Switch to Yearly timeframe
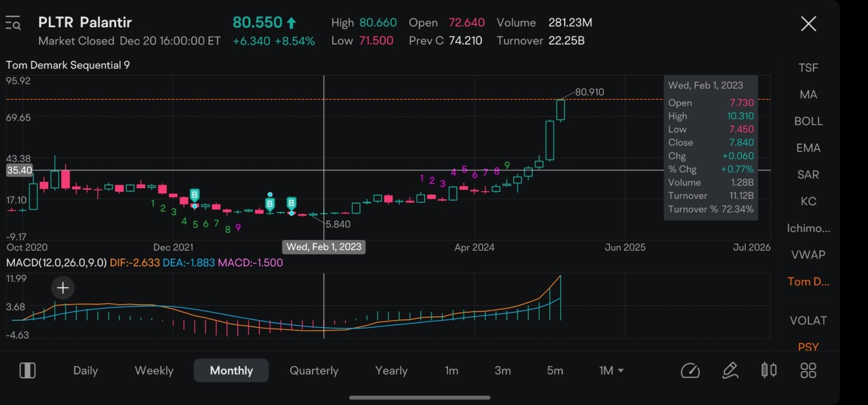This screenshot has height=405, width=868. tap(391, 370)
